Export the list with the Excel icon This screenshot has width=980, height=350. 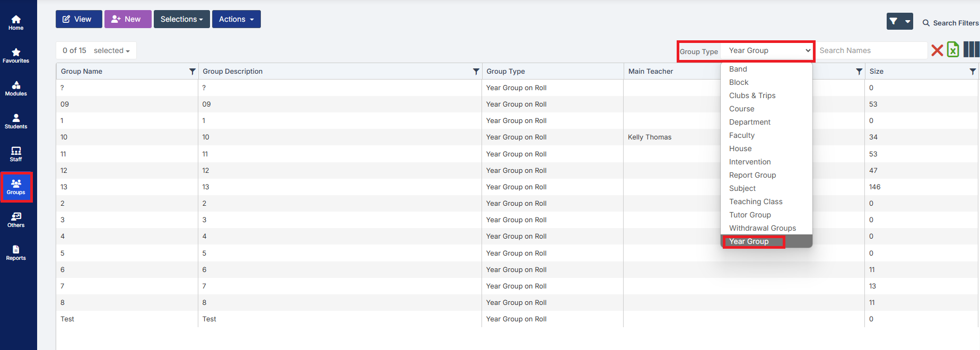click(x=953, y=50)
